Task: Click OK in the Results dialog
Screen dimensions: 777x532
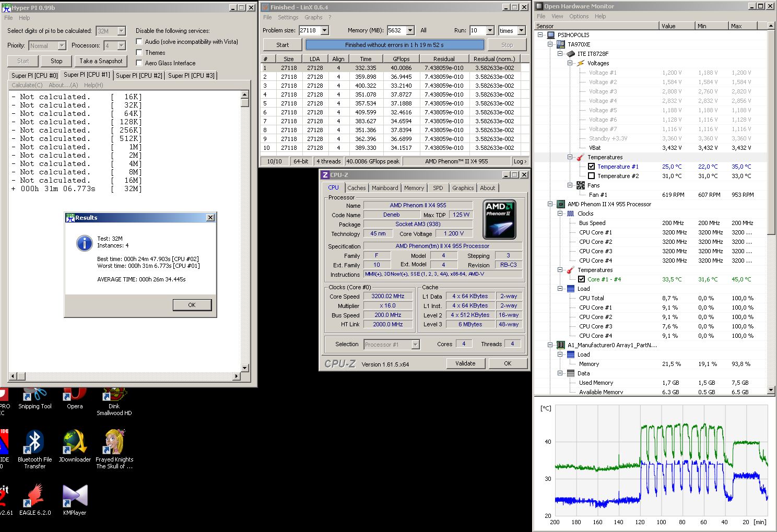Action: click(x=192, y=305)
